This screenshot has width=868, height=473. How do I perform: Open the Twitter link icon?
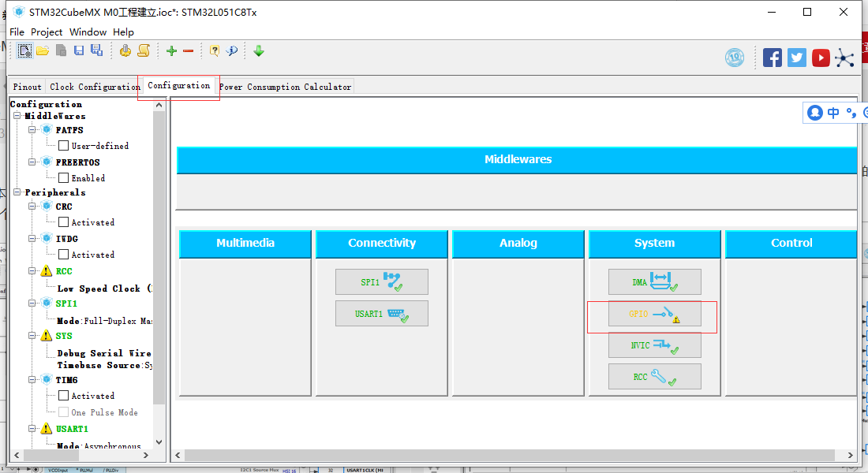tap(797, 58)
